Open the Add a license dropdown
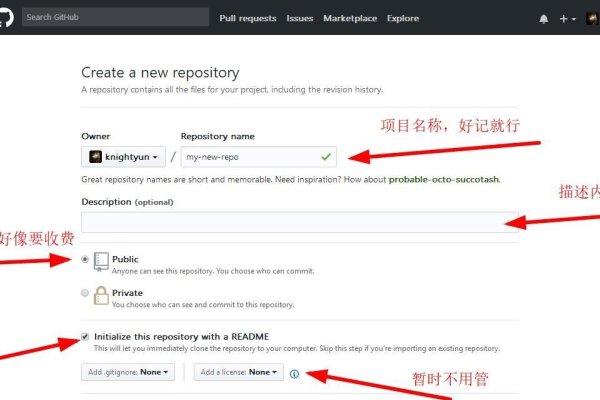Screen dimensions: 600x400 [x=238, y=372]
